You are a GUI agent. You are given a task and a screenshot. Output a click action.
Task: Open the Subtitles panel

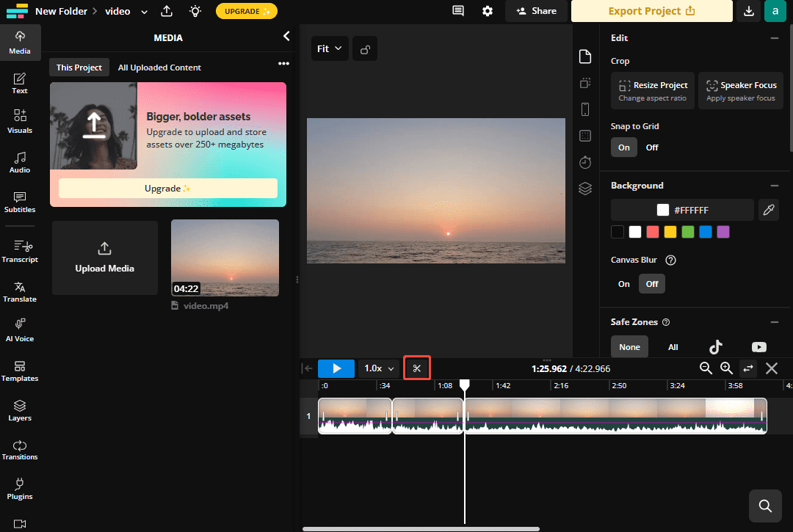click(x=20, y=202)
